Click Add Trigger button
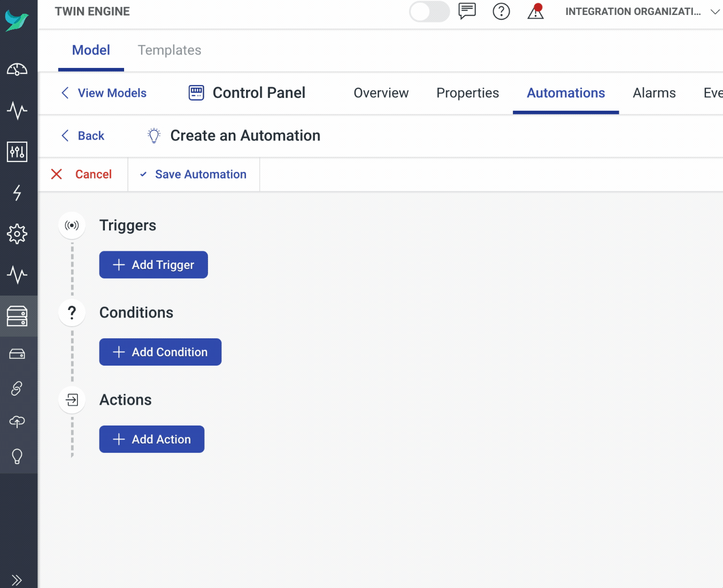Image resolution: width=723 pixels, height=588 pixels. pos(153,265)
